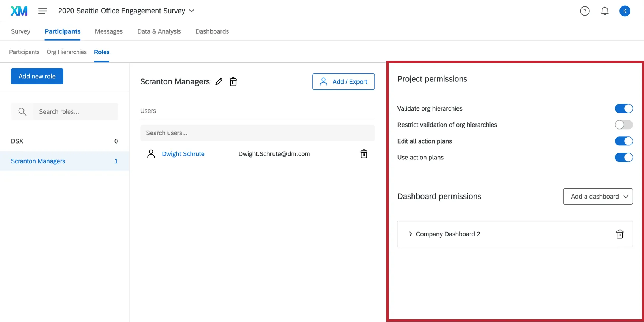Turn off Edit all action plans

tap(624, 141)
